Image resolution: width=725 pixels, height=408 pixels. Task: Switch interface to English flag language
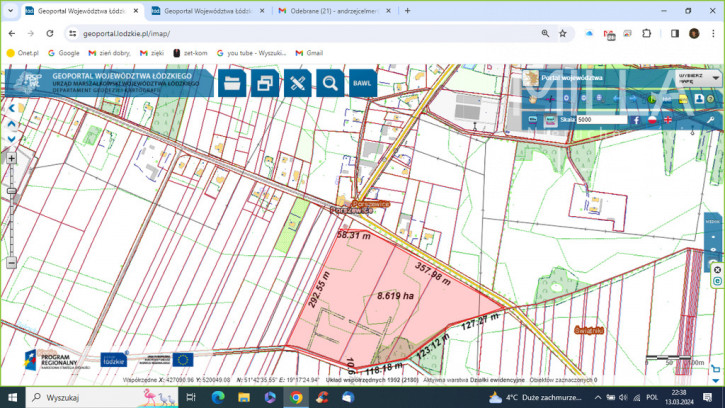pyautogui.click(x=668, y=120)
